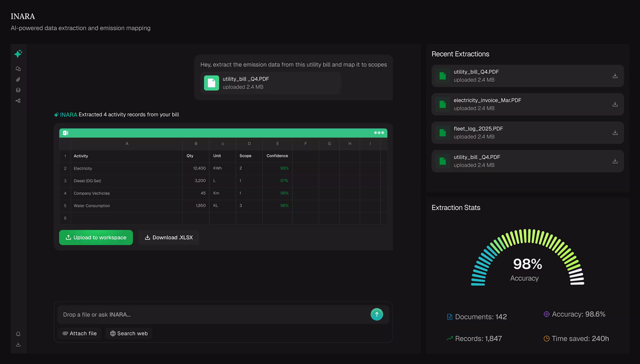The image size is (640, 364).
Task: Click the Activity header cell
Action: 127,156
